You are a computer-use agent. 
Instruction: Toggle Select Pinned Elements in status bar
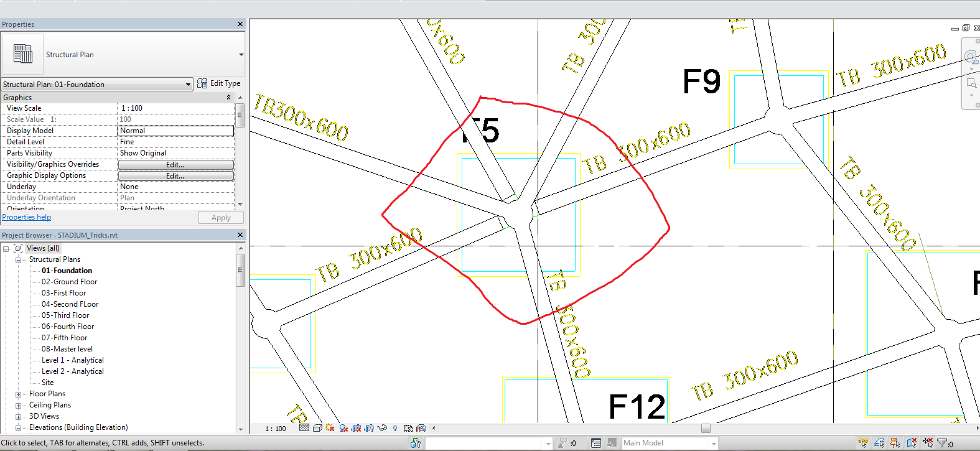click(x=895, y=443)
